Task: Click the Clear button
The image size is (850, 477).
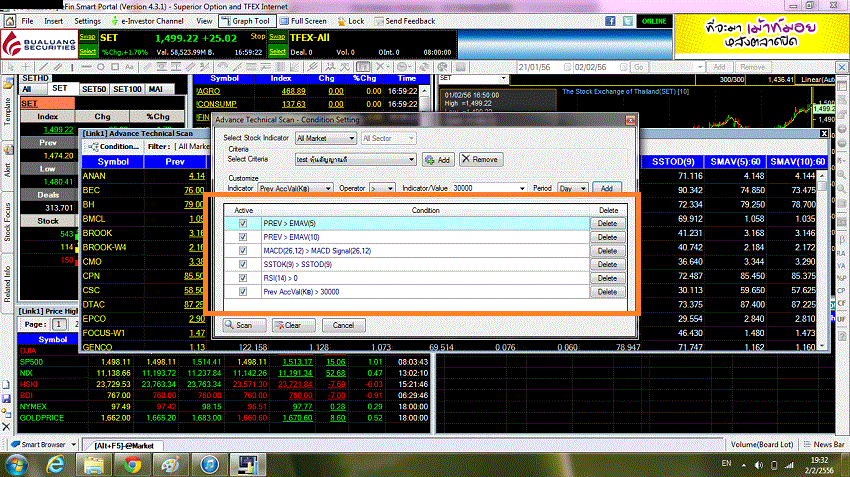Action: 293,325
